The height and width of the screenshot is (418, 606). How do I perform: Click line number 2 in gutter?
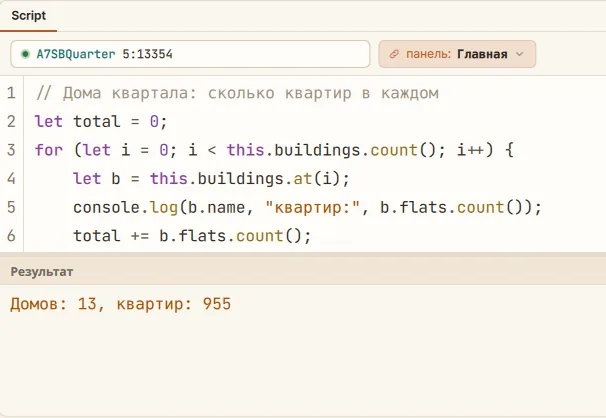(11, 122)
